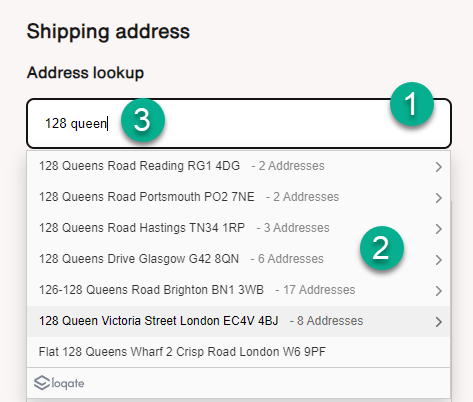Viewport: 473px width, 402px height.
Task: Click the Loqate logo in the dropdown footer
Action: [x=59, y=383]
